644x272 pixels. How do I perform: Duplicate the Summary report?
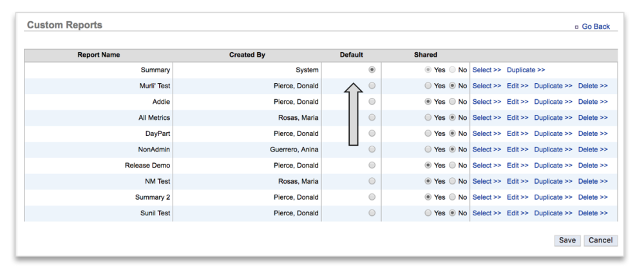coord(526,70)
